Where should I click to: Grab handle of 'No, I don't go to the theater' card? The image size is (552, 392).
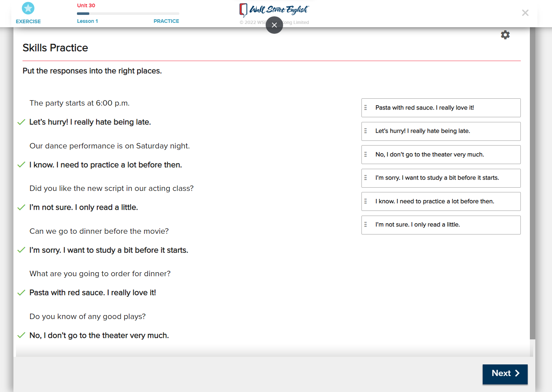(365, 155)
